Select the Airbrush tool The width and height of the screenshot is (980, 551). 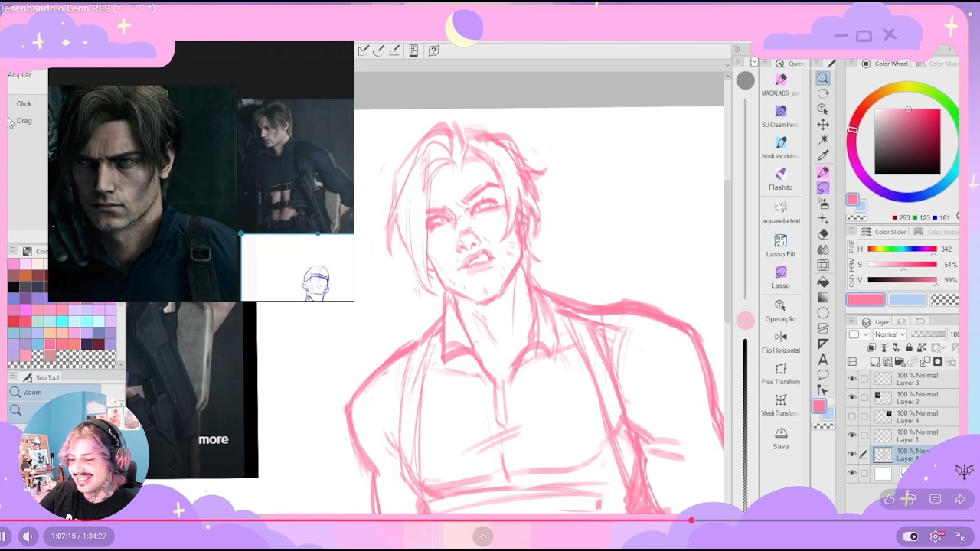tap(823, 204)
